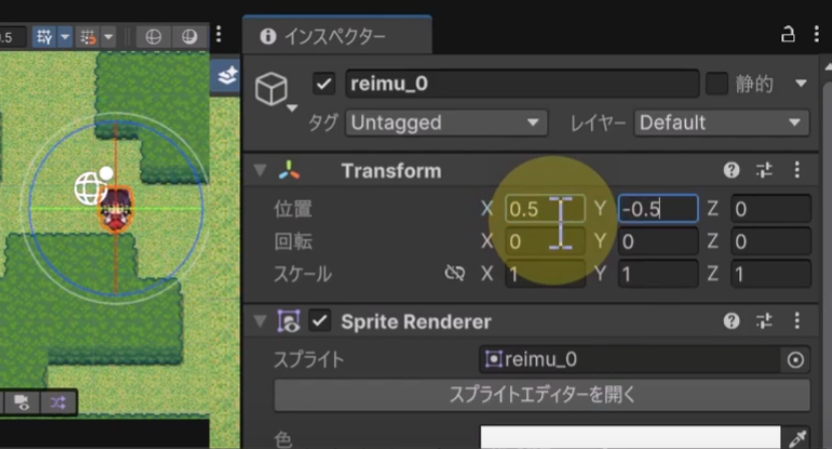The width and height of the screenshot is (832, 449).
Task: Click position X field showing 0.5
Action: (x=545, y=209)
